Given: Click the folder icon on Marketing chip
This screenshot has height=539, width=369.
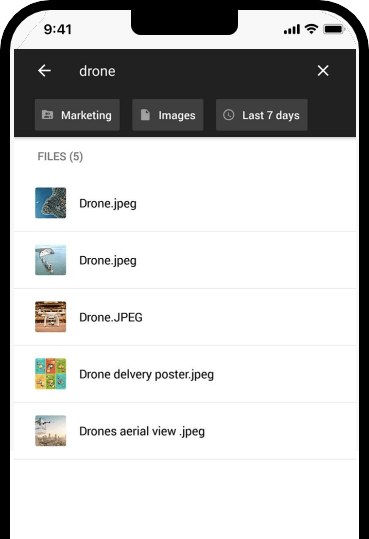Looking at the screenshot, I should pyautogui.click(x=47, y=115).
